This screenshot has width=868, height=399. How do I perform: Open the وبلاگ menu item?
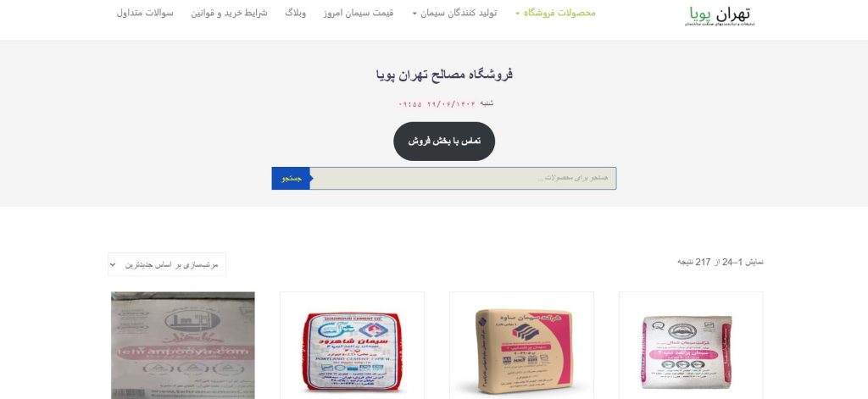pos(296,14)
